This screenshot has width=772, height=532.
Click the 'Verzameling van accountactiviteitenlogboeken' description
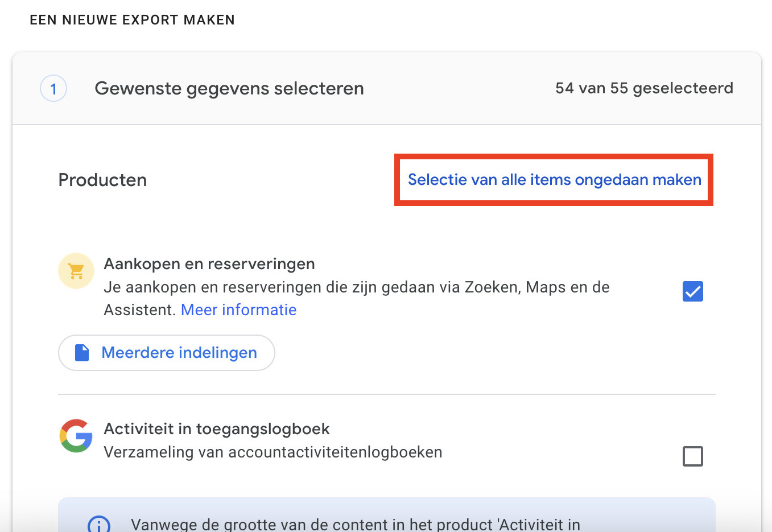tap(273, 452)
